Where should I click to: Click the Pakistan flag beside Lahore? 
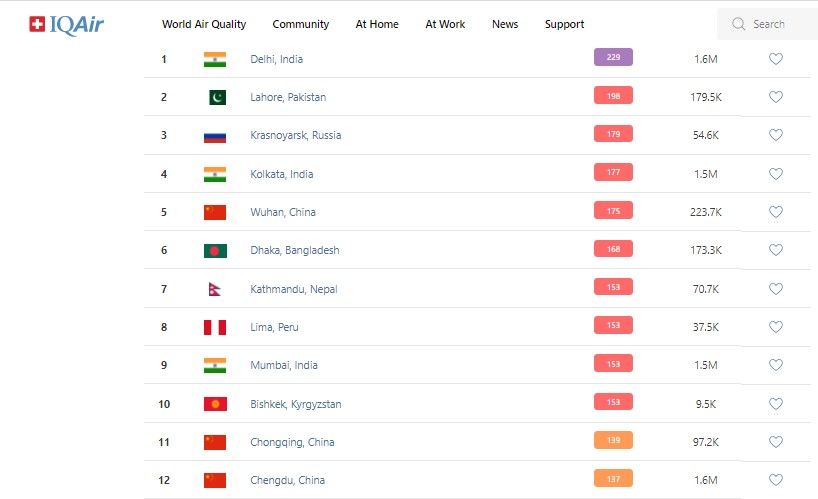[x=215, y=97]
